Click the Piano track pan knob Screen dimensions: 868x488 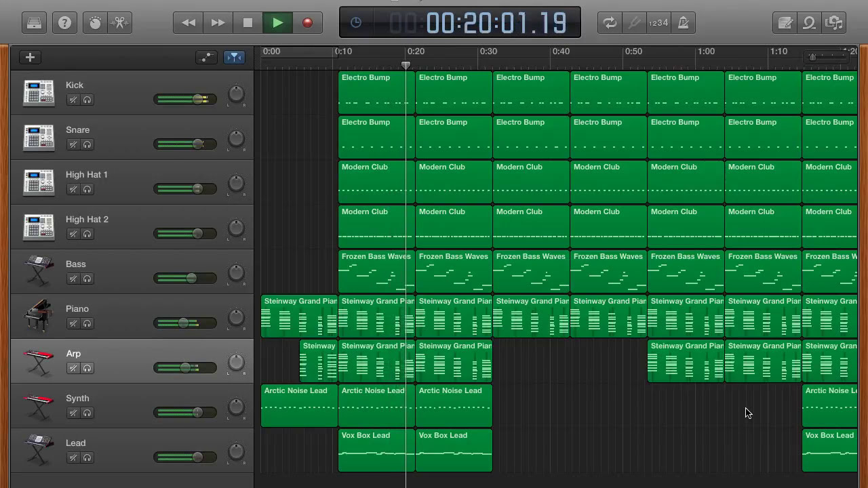pyautogui.click(x=235, y=317)
